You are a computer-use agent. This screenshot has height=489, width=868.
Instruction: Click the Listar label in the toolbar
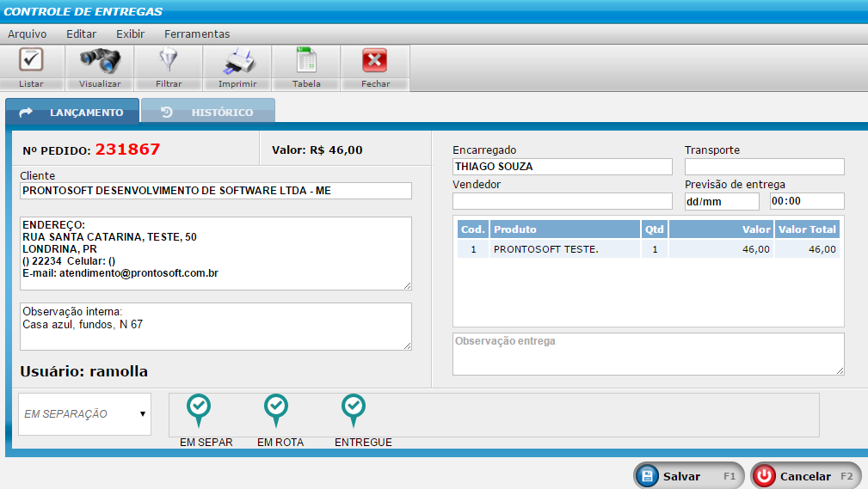pyautogui.click(x=31, y=83)
